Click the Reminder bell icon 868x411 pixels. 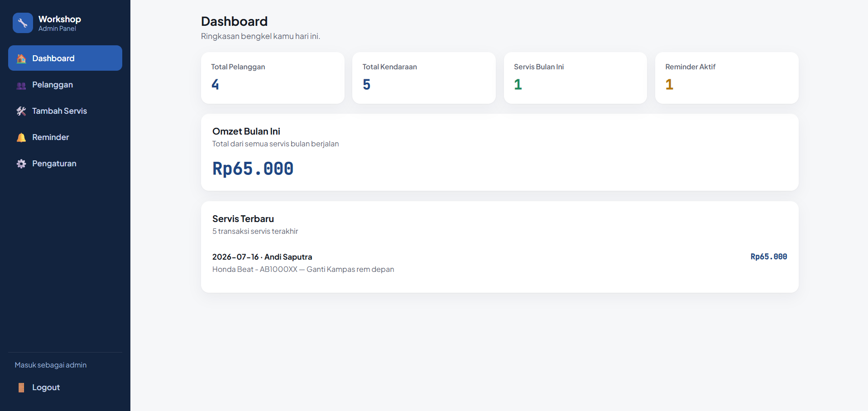pyautogui.click(x=21, y=137)
